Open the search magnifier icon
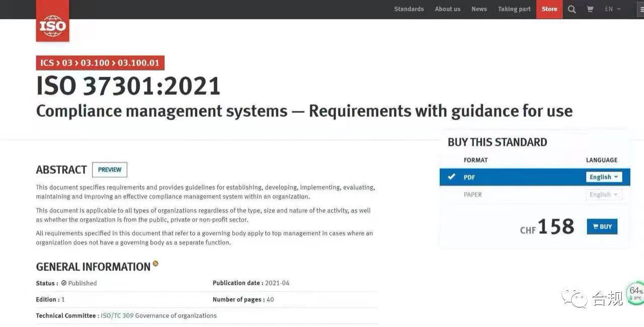 (x=572, y=9)
